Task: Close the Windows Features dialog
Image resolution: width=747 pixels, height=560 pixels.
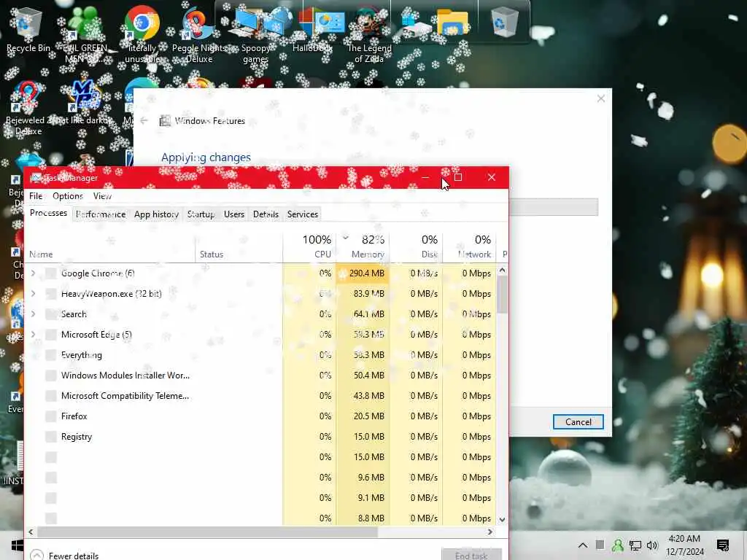Action: [601, 98]
